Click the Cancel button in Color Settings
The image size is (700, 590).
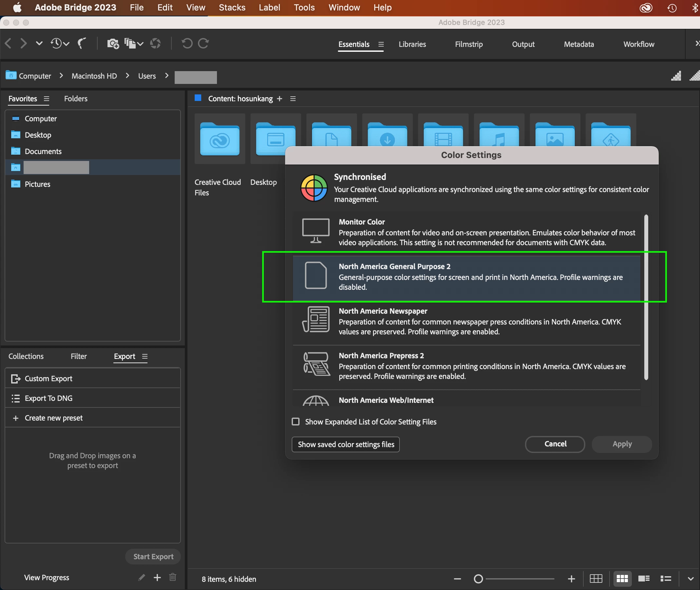click(x=555, y=444)
